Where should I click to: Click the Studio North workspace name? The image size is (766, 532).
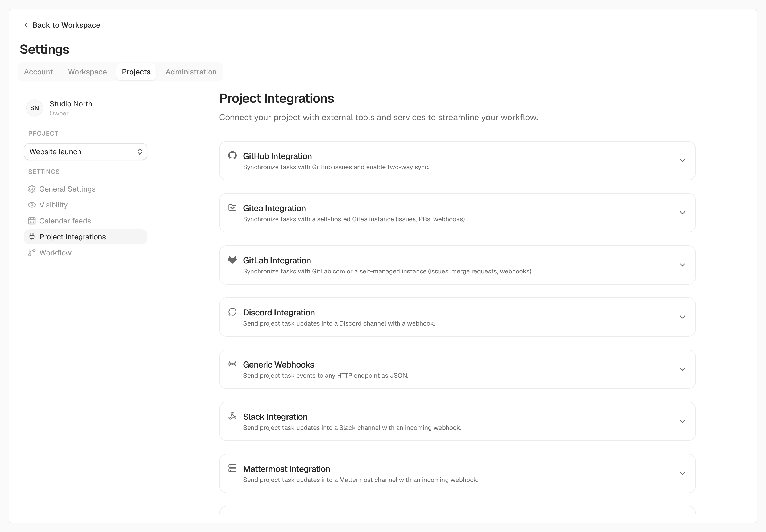click(71, 104)
